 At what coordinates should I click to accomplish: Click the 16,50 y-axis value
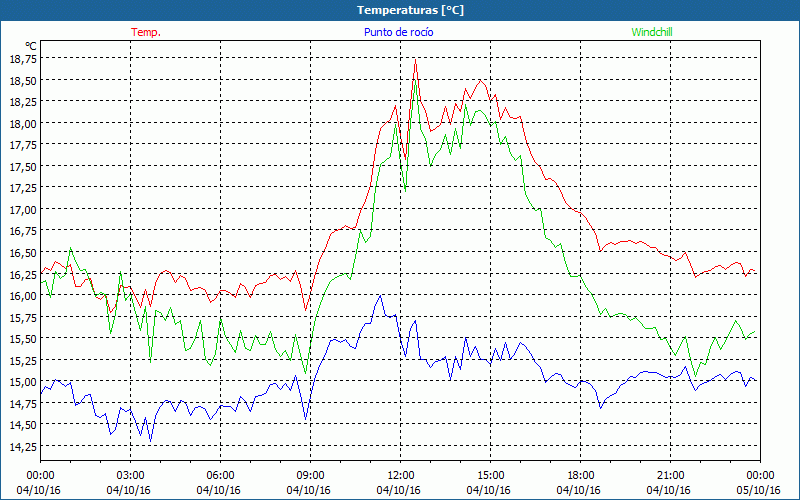pyautogui.click(x=23, y=253)
